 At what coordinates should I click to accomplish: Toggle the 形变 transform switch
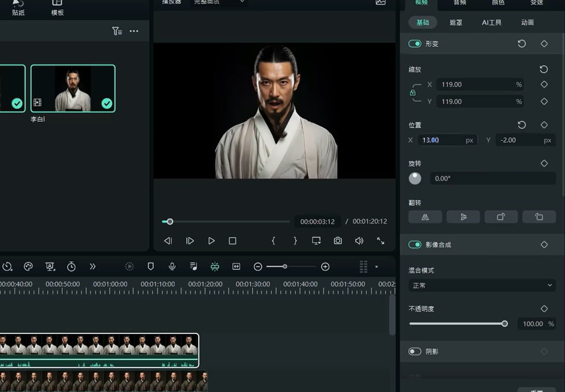(415, 44)
